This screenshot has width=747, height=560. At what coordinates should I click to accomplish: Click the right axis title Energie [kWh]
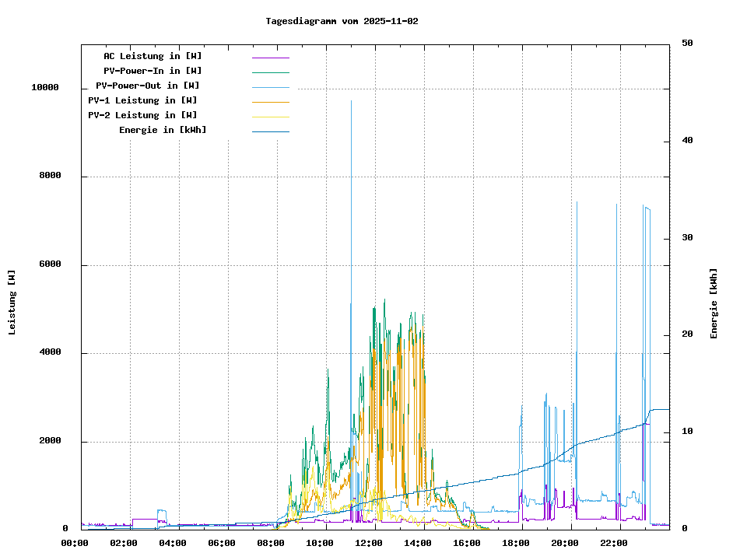pyautogui.click(x=714, y=303)
